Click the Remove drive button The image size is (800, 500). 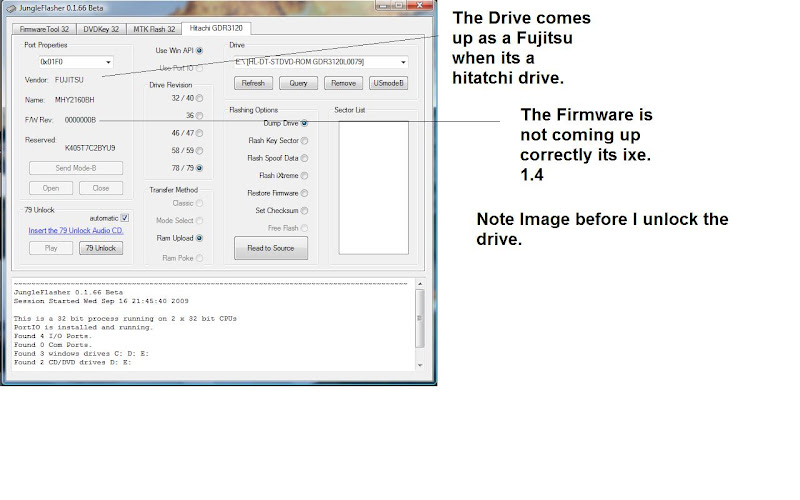(x=343, y=83)
